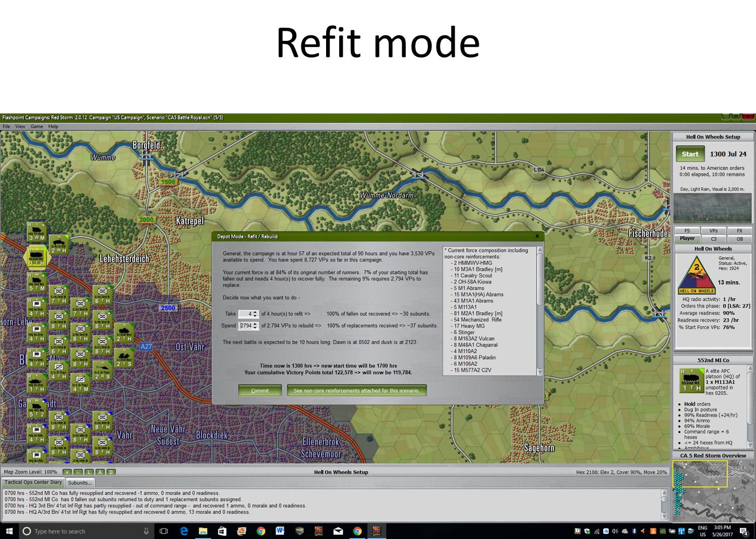
Task: Click the weather preview image
Action: pyautogui.click(x=712, y=208)
